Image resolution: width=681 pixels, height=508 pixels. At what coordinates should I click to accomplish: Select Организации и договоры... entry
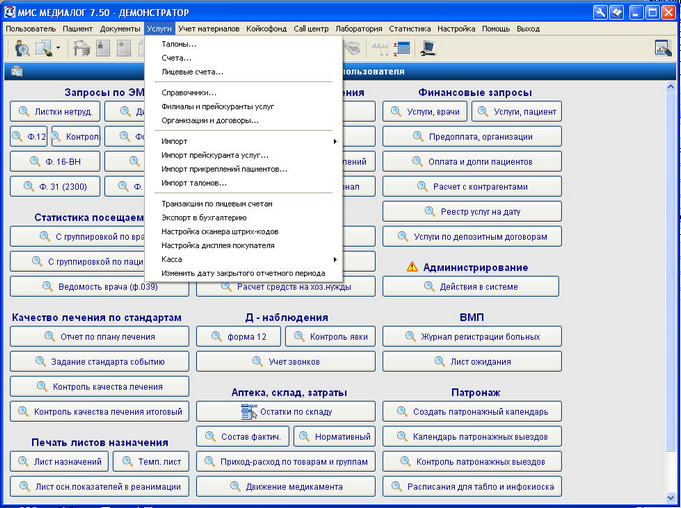pyautogui.click(x=244, y=120)
